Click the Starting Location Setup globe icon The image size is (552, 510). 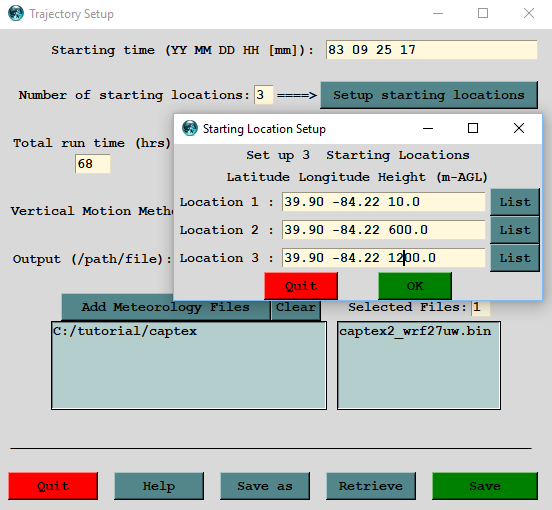(x=190, y=128)
